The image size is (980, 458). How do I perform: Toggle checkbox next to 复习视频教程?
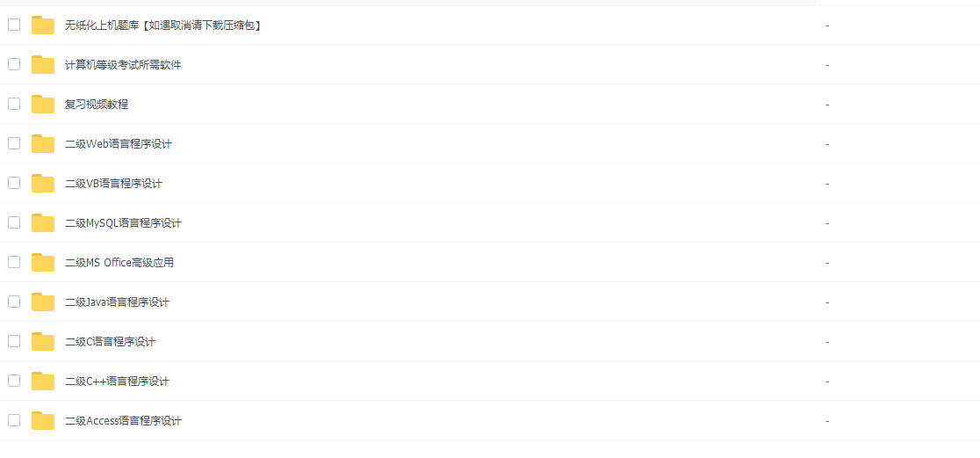(14, 104)
